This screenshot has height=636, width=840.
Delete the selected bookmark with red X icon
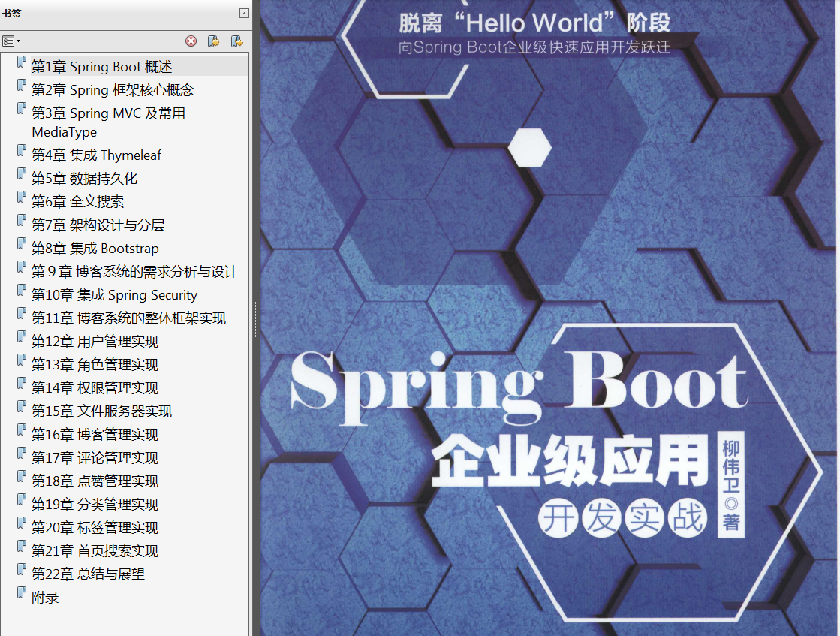coord(191,41)
